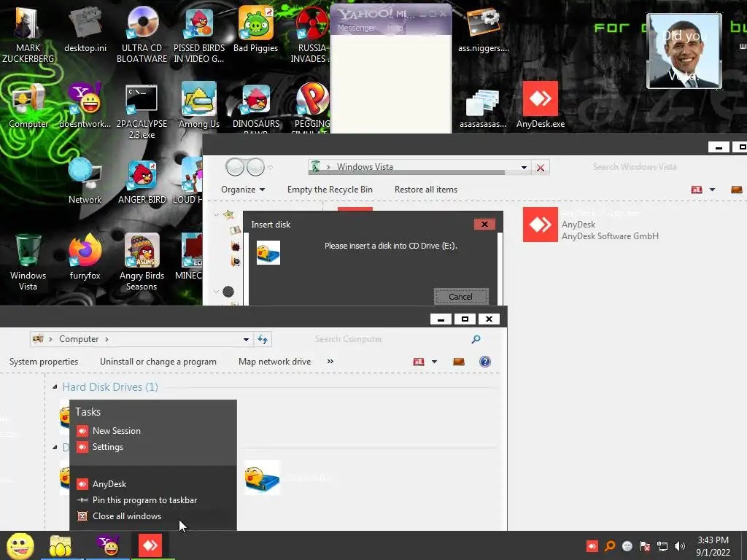Click the Action Center flag tray icon
The width and height of the screenshot is (747, 560).
(x=645, y=546)
